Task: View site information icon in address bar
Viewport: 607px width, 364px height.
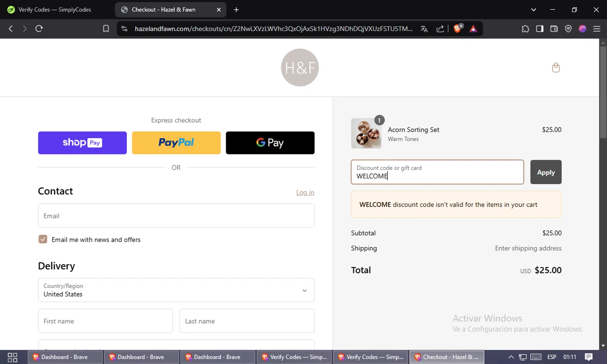Action: coord(125,29)
